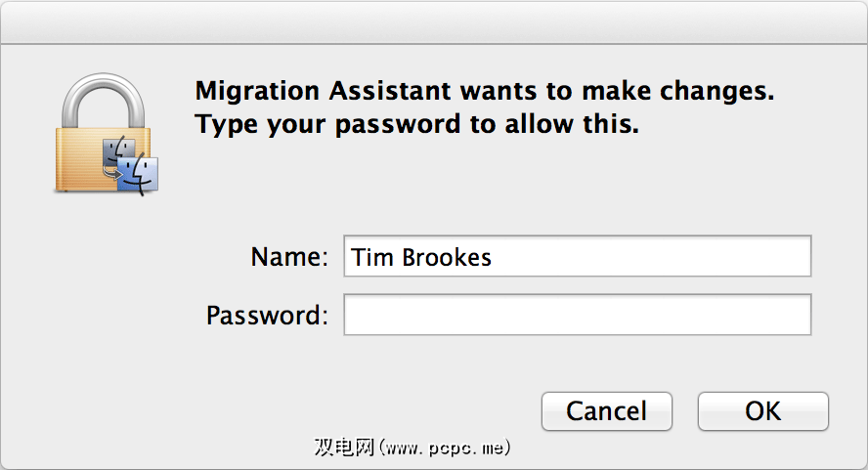
Task: Click the upper grey Finder face icon
Action: (119, 152)
